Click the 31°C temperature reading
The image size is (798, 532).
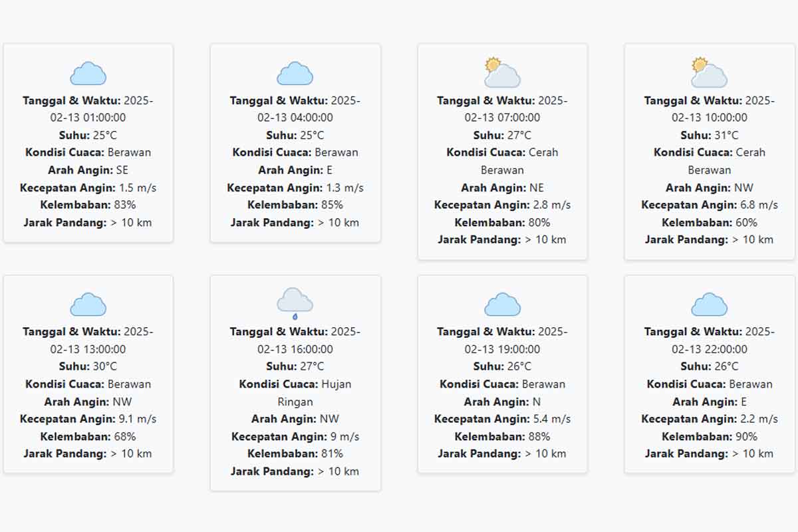(x=726, y=135)
